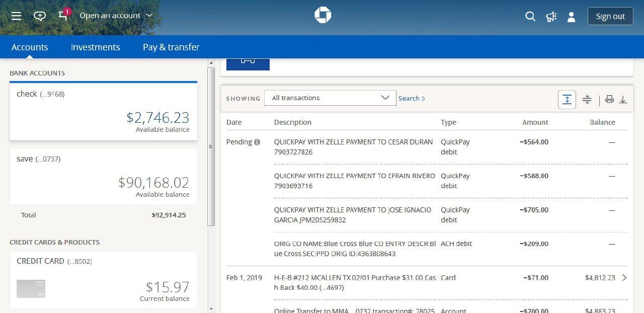Open the CREDIT CARD (...8502) account
This screenshot has width=644, height=313.
coord(103,280)
